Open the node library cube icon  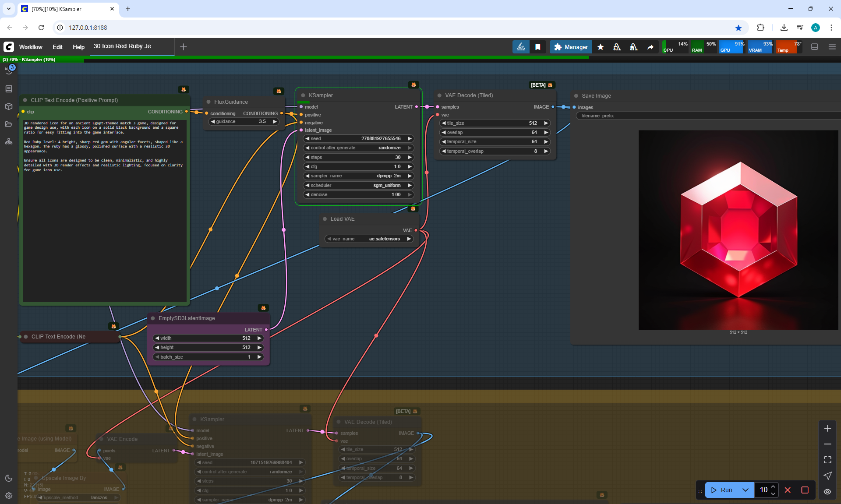pos(9,106)
